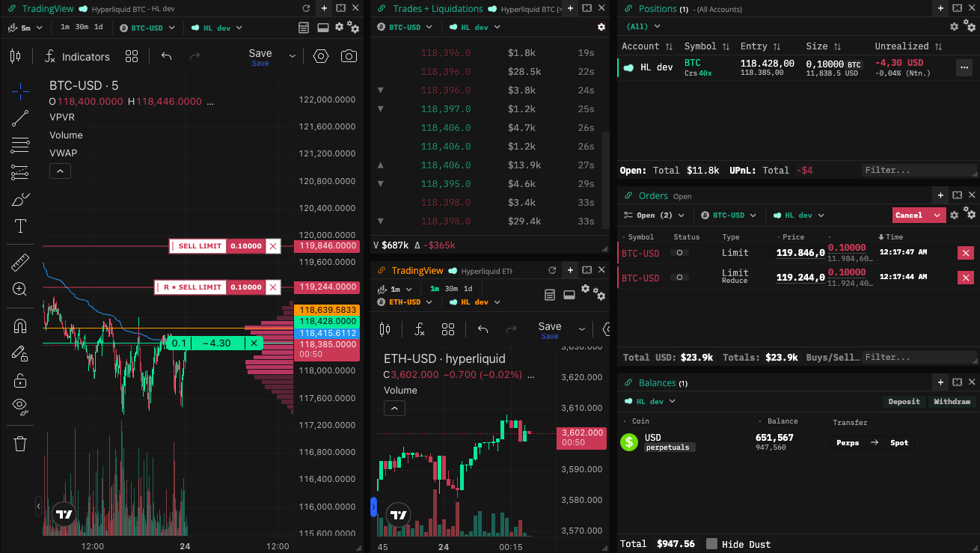Select the 1d interval on ETH chart
980x553 pixels.
tap(468, 289)
